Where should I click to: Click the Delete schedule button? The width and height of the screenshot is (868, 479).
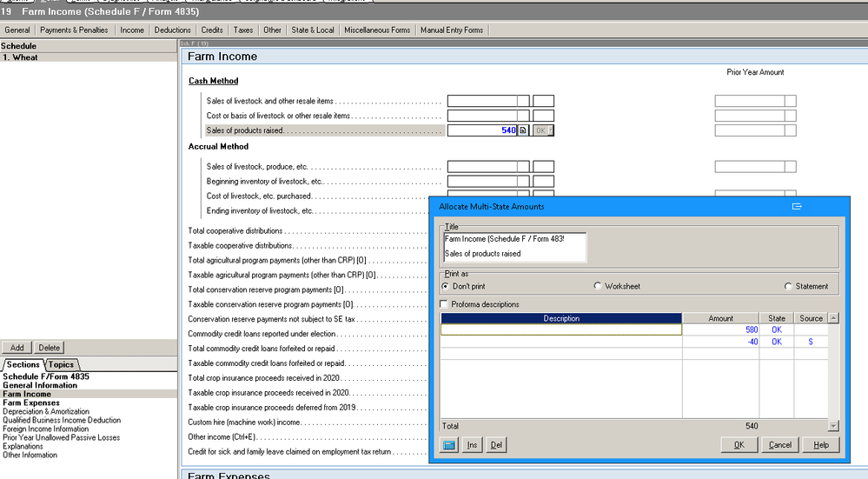(49, 348)
